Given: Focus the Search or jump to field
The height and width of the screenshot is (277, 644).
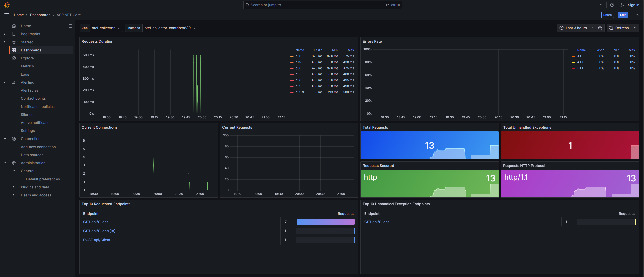Looking at the screenshot, I should tap(322, 5).
